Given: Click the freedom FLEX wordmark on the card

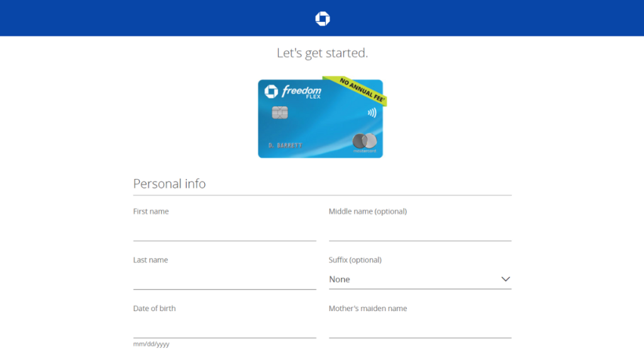Looking at the screenshot, I should [x=302, y=92].
